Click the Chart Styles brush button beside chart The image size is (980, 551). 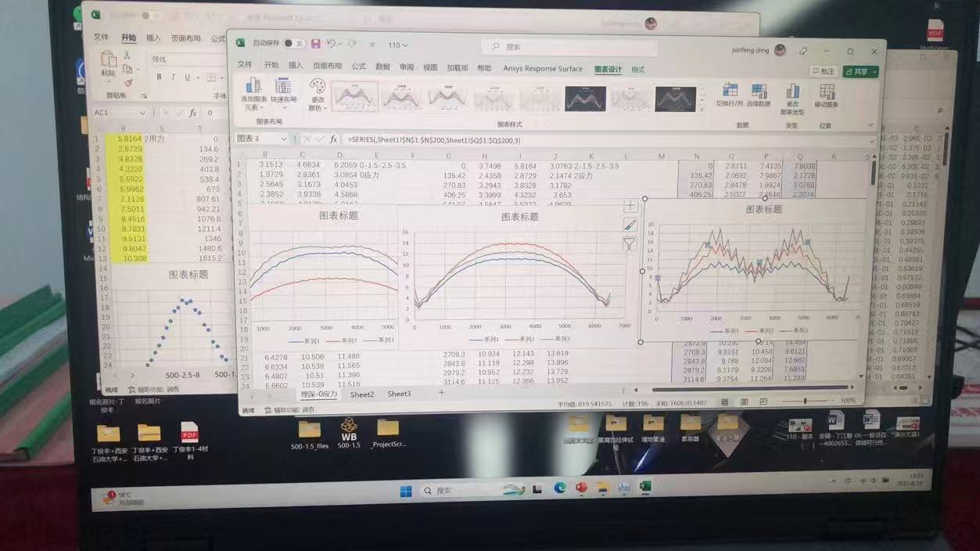tap(630, 225)
